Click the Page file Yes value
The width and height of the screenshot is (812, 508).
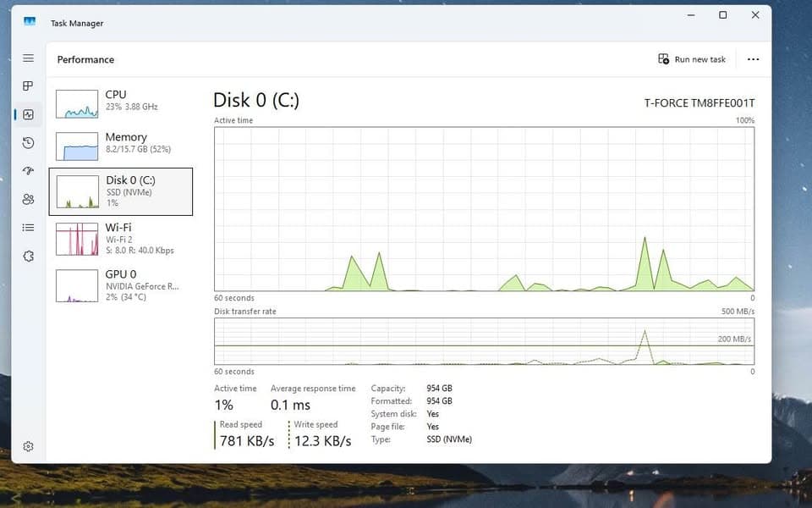pos(432,427)
